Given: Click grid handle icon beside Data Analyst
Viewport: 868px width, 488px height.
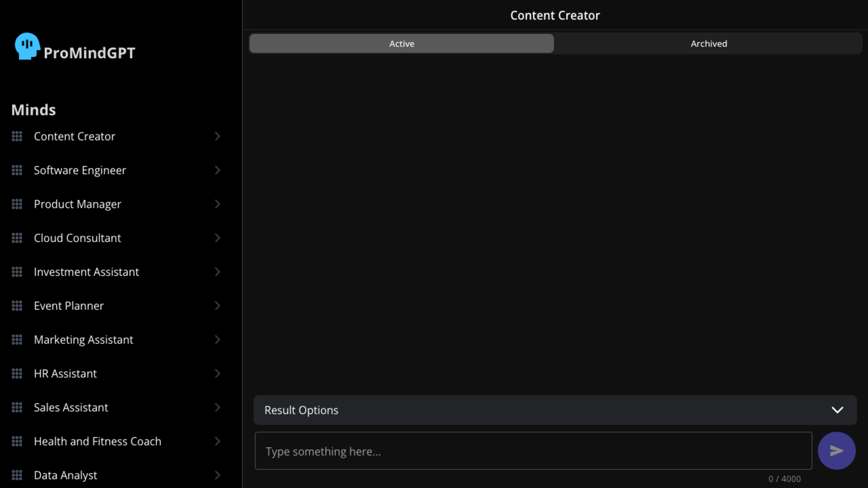Looking at the screenshot, I should (17, 475).
